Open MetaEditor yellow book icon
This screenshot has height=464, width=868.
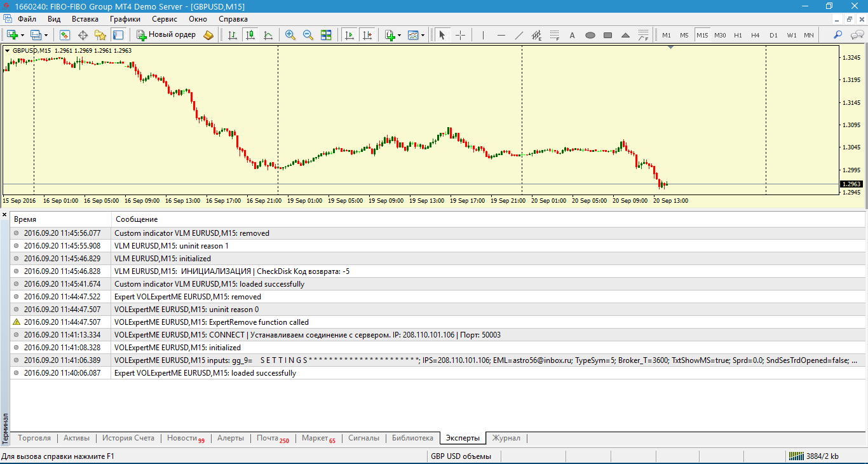[209, 35]
